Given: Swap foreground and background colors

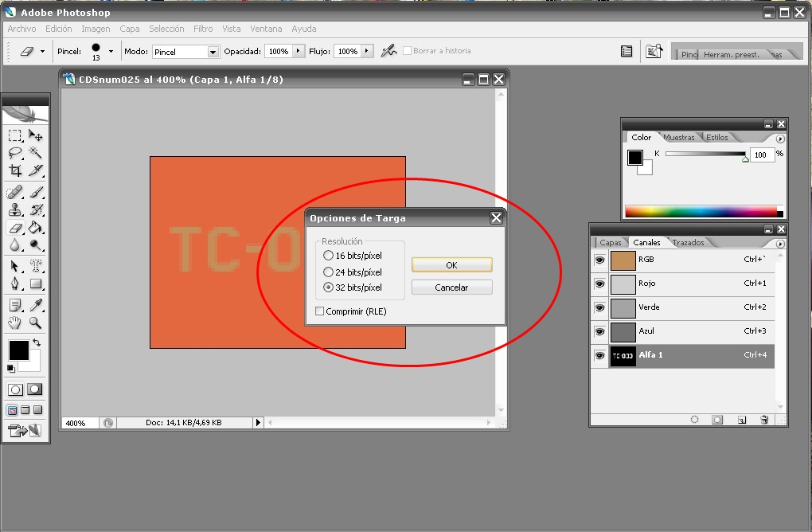Looking at the screenshot, I should point(37,342).
